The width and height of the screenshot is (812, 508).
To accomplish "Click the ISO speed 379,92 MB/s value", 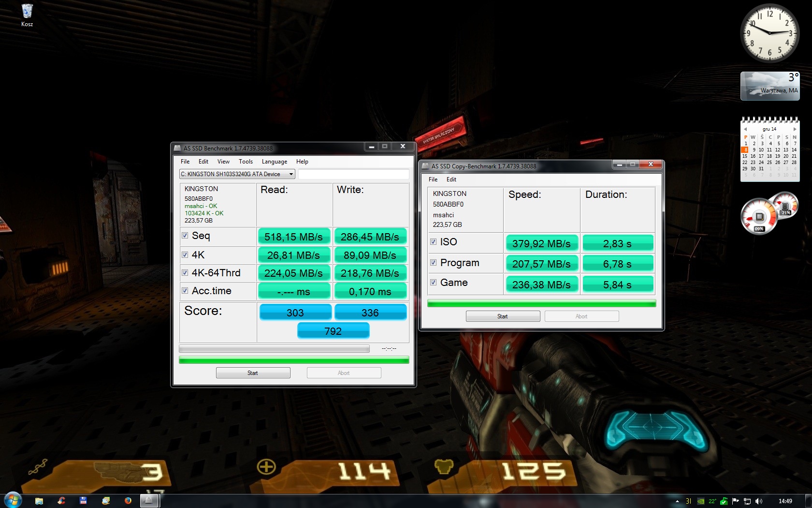I will tap(541, 243).
